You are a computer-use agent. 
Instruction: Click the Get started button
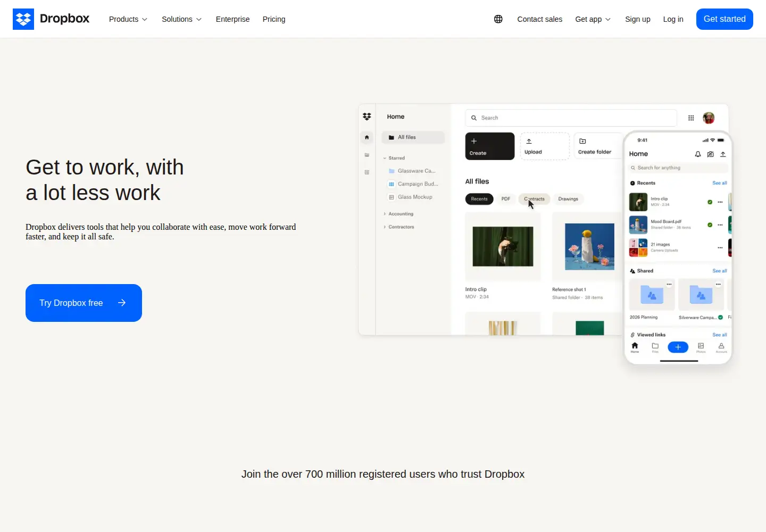point(725,19)
